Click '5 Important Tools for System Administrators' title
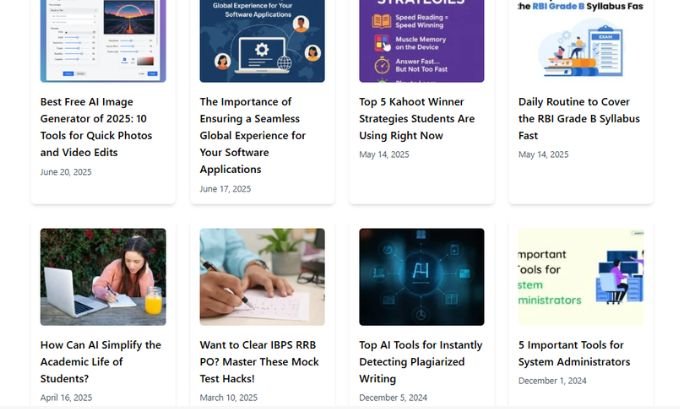This screenshot has width=680, height=409. [x=574, y=353]
